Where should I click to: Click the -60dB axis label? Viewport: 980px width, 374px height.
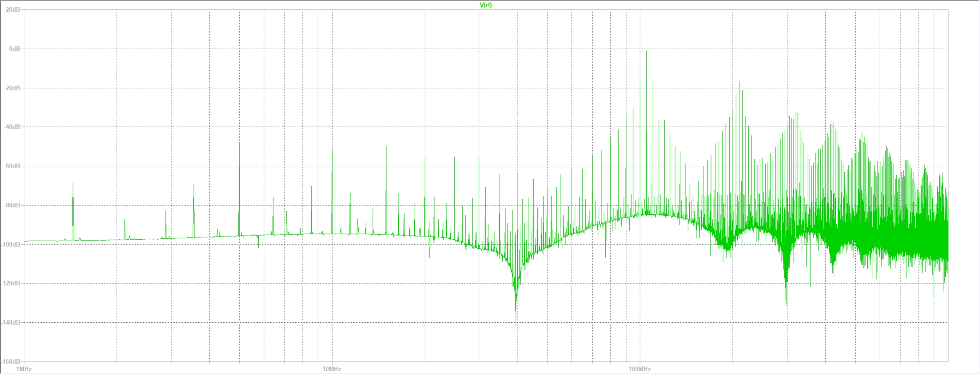coord(13,166)
